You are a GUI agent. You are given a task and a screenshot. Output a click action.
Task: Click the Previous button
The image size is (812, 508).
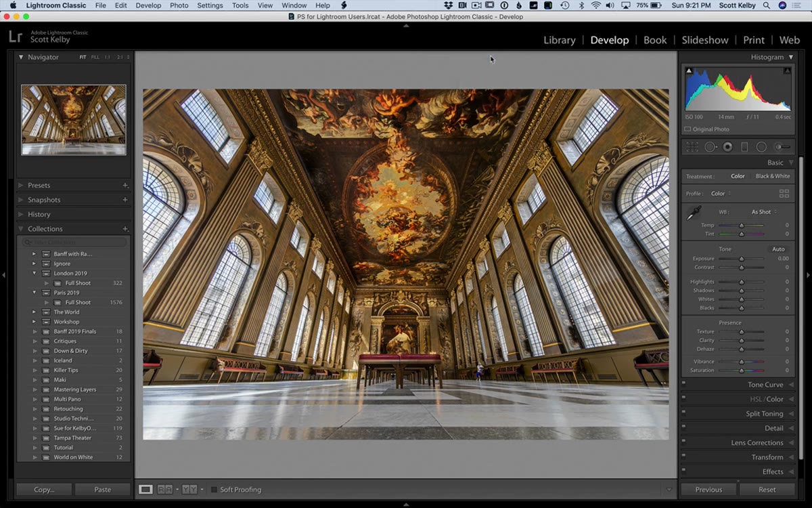(708, 489)
